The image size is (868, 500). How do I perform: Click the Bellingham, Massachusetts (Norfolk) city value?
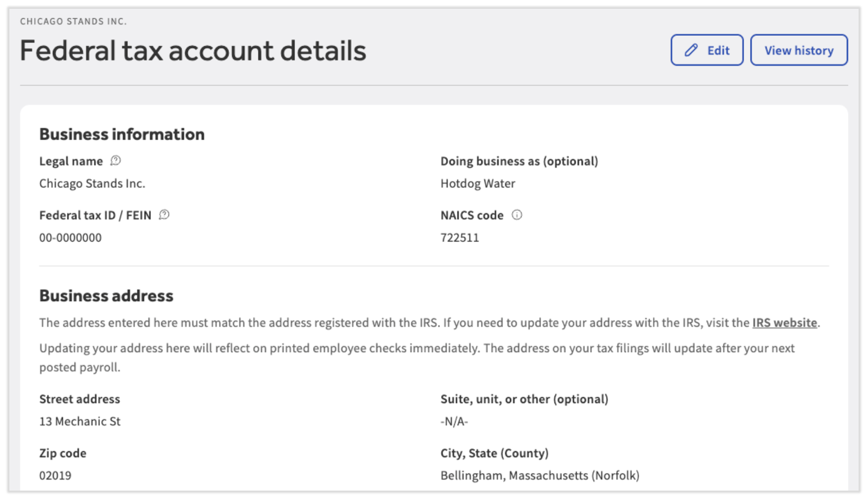[540, 475]
